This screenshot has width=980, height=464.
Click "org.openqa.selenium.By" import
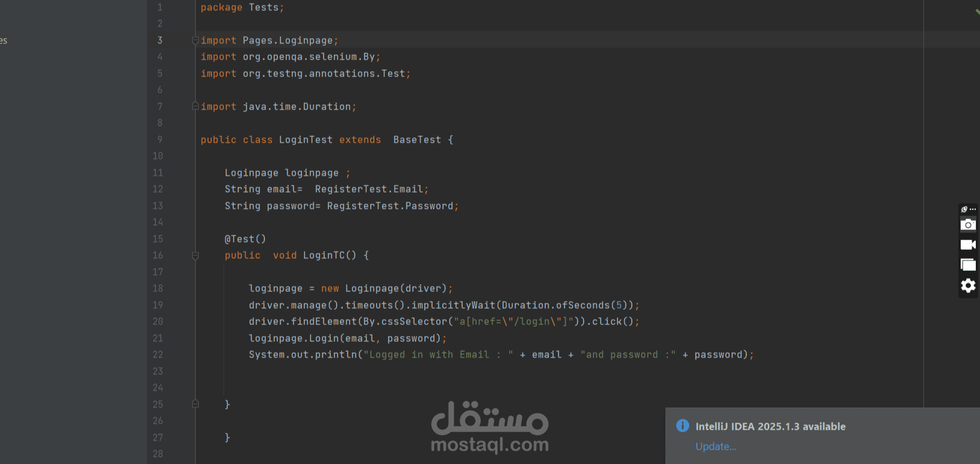click(x=309, y=57)
